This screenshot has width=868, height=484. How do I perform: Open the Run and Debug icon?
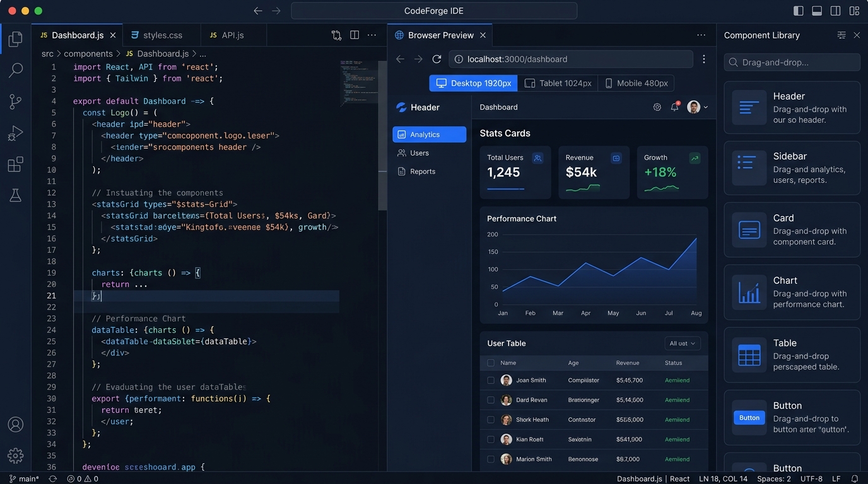point(15,133)
